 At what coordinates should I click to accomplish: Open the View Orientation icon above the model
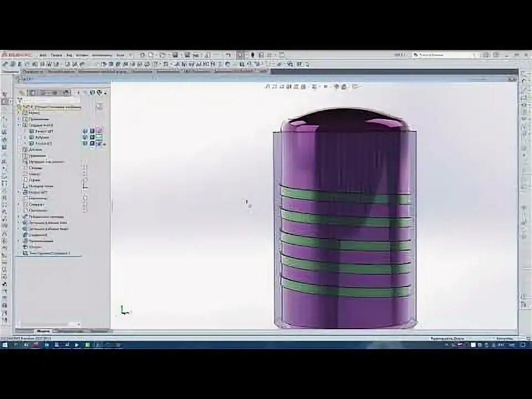click(295, 87)
